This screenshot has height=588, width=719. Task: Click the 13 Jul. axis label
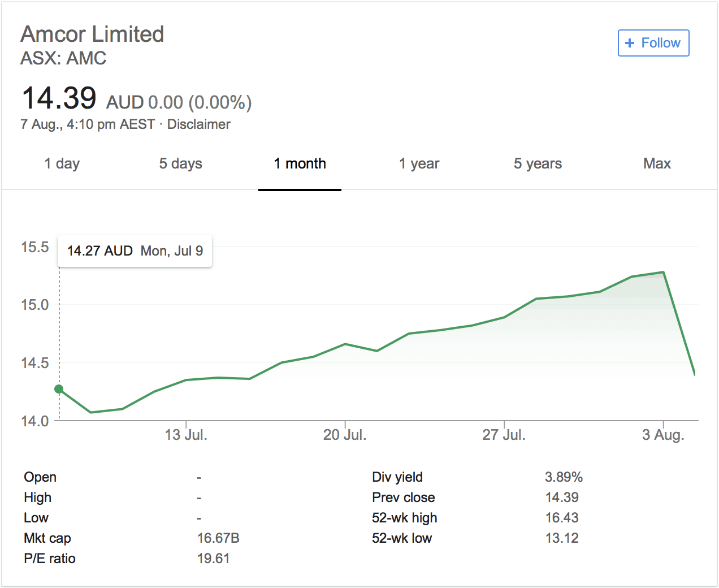point(186,435)
